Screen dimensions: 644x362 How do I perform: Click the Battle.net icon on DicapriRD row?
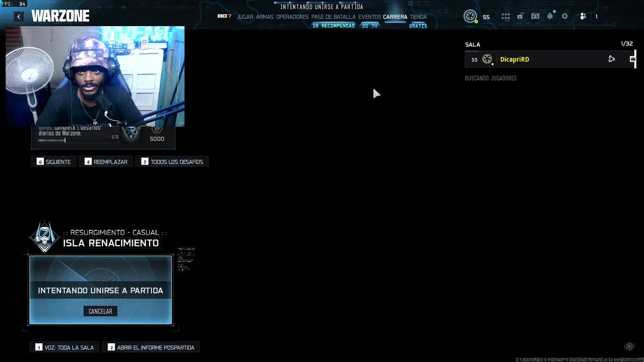coord(612,59)
